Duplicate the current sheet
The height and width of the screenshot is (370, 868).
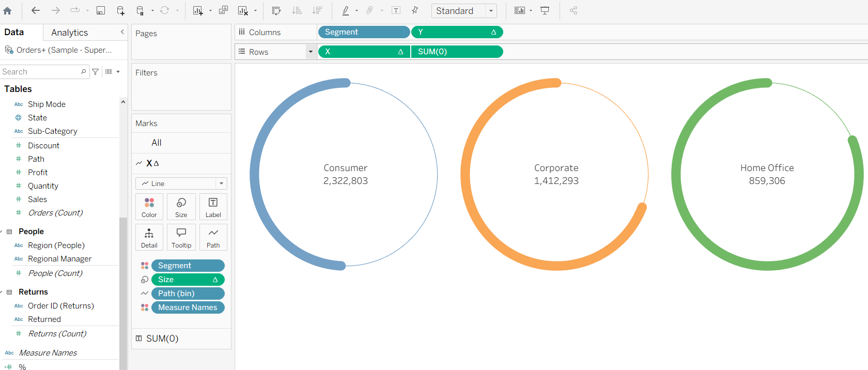(x=223, y=10)
